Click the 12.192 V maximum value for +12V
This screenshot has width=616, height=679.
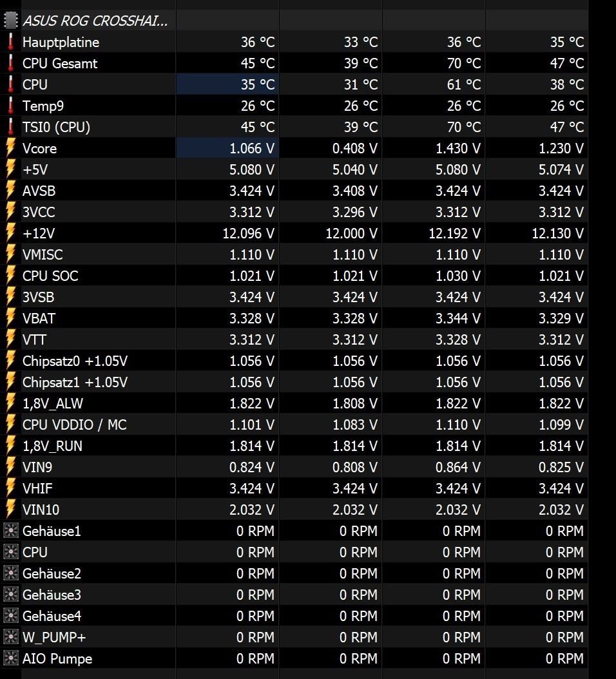454,233
